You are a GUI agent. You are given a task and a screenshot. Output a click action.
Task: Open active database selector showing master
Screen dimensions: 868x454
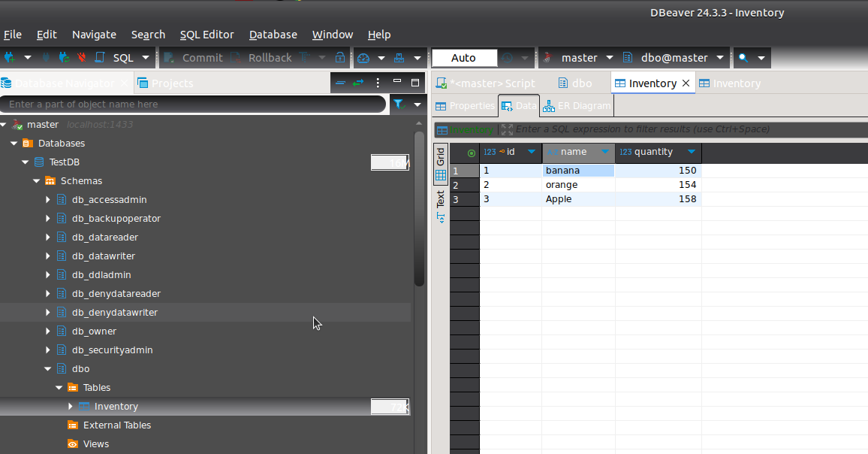coord(579,58)
